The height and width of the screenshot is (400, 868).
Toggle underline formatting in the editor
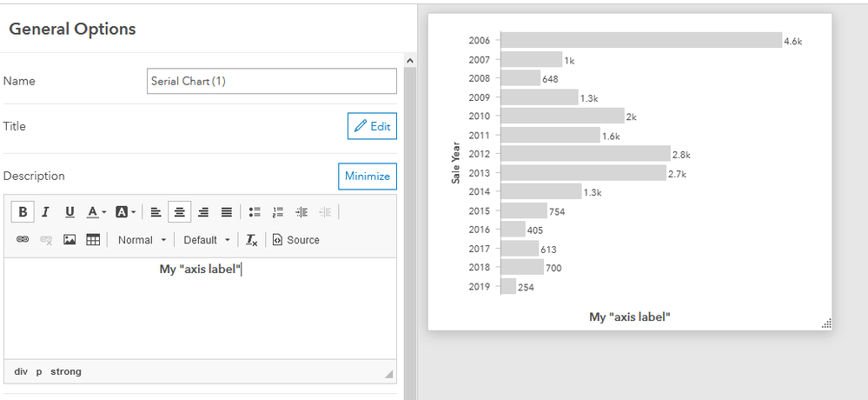point(70,211)
